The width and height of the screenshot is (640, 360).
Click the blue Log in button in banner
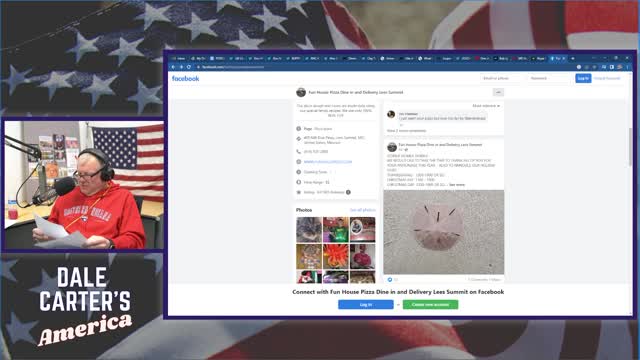(366, 304)
